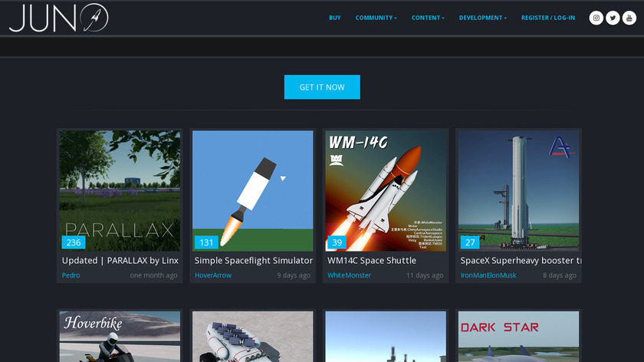Open the Instagram social icon

(x=596, y=18)
